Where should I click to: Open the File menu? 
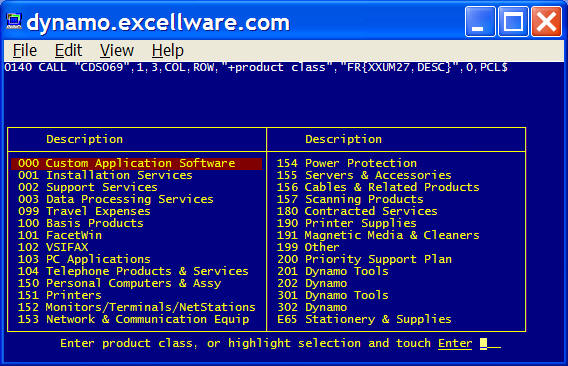(25, 50)
